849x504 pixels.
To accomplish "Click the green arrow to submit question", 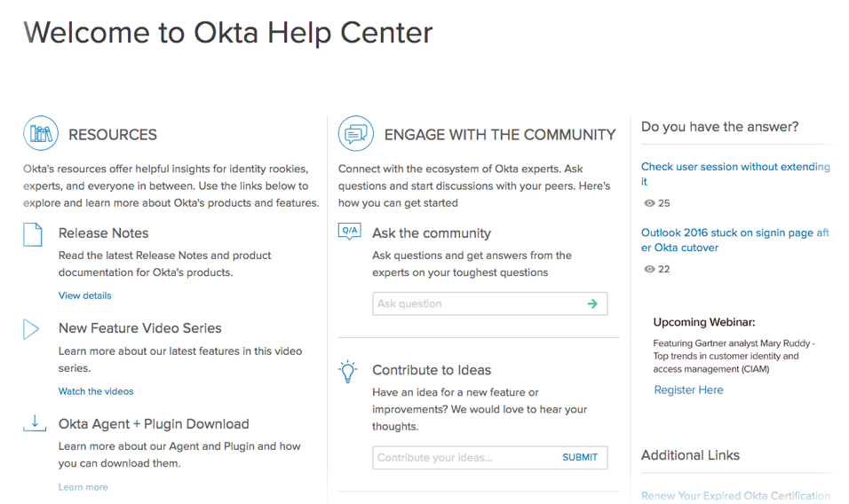I will point(592,303).
